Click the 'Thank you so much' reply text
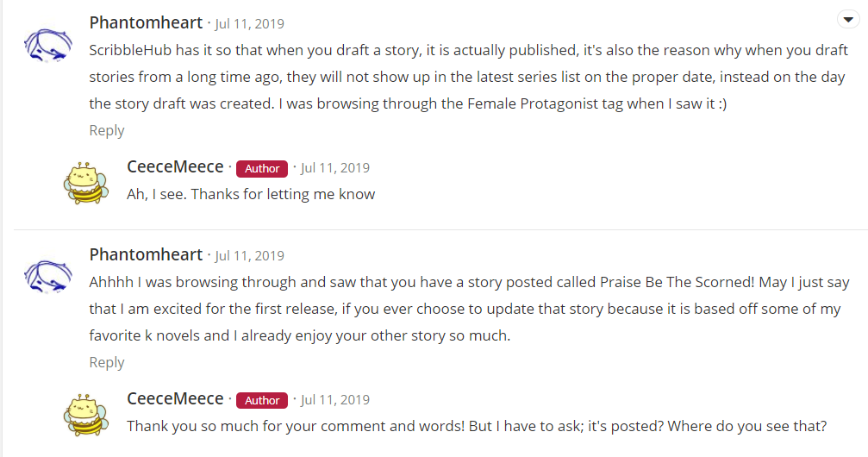Screen dimensions: 868x457 pyautogui.click(x=477, y=426)
